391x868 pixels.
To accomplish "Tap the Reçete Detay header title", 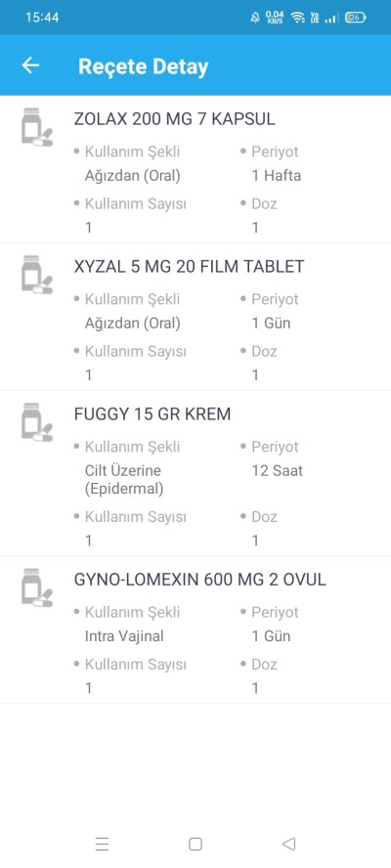I will pyautogui.click(x=144, y=66).
